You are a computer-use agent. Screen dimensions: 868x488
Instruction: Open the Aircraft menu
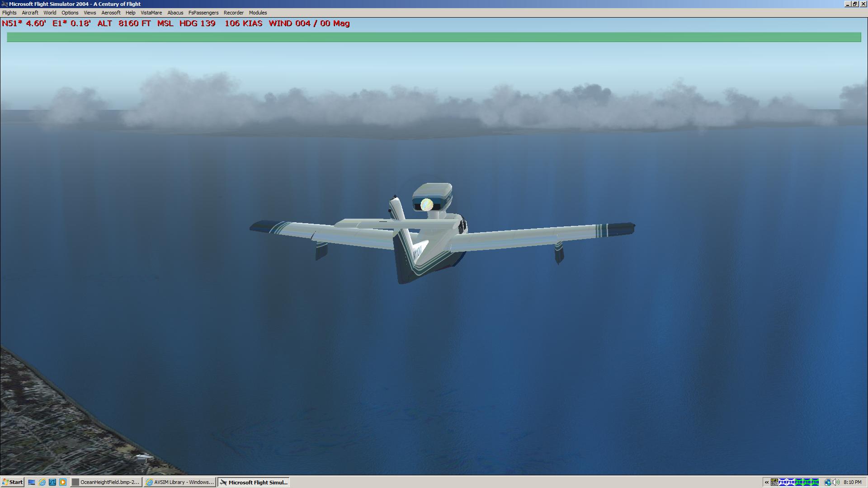(x=30, y=13)
